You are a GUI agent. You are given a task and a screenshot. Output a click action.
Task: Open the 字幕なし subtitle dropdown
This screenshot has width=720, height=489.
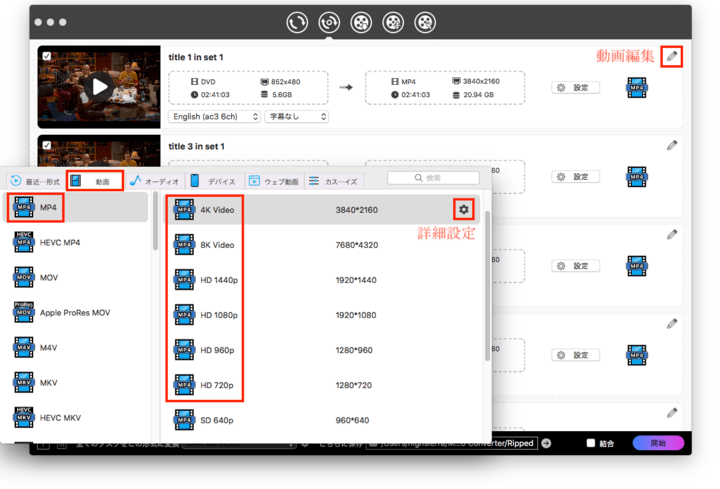[297, 117]
